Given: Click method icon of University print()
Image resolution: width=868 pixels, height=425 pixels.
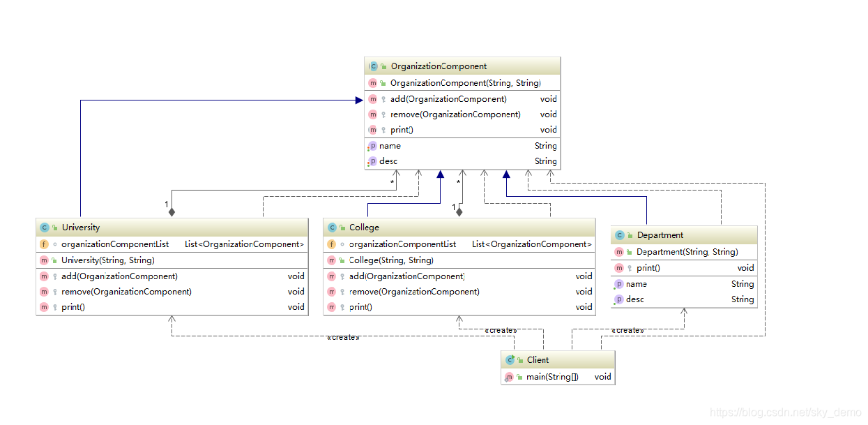Looking at the screenshot, I should click(x=44, y=307).
